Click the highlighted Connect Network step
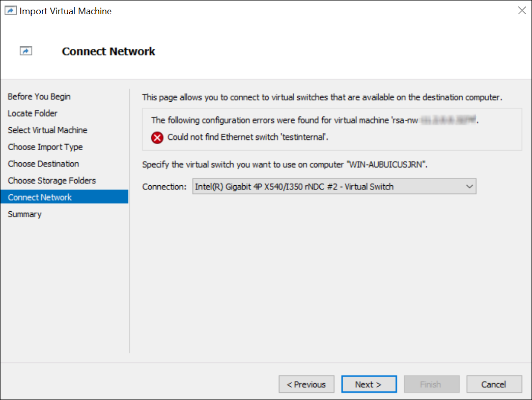This screenshot has width=532, height=400. (x=40, y=197)
